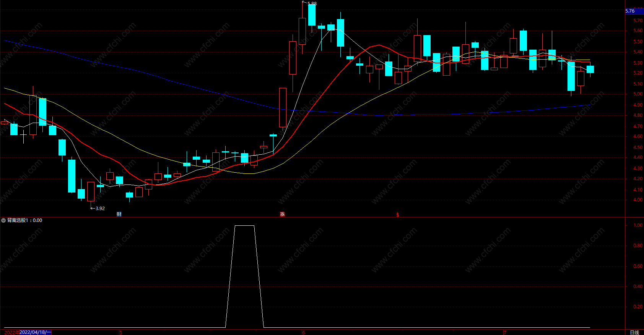Click the 财 financial event marker
The height and width of the screenshot is (335, 644).
119,214
